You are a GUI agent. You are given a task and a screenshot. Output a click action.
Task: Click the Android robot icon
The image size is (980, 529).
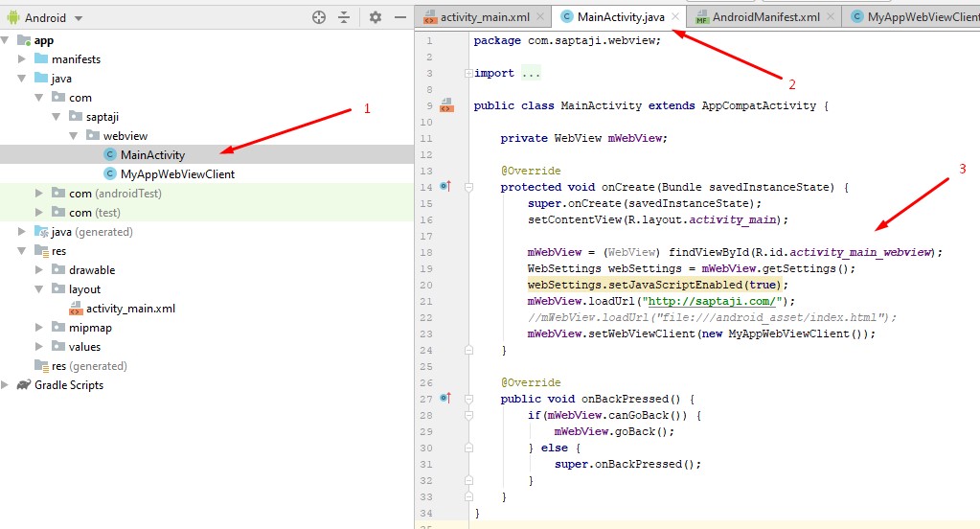click(x=13, y=17)
